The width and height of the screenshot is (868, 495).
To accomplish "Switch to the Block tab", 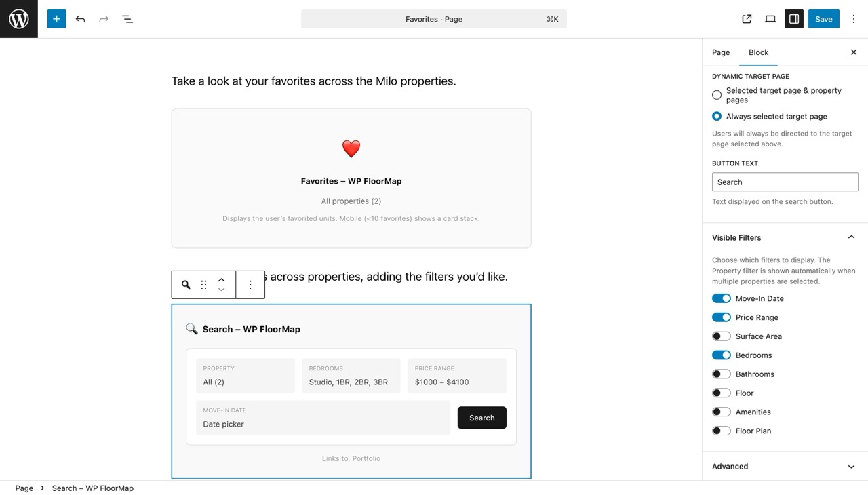I will (x=758, y=52).
